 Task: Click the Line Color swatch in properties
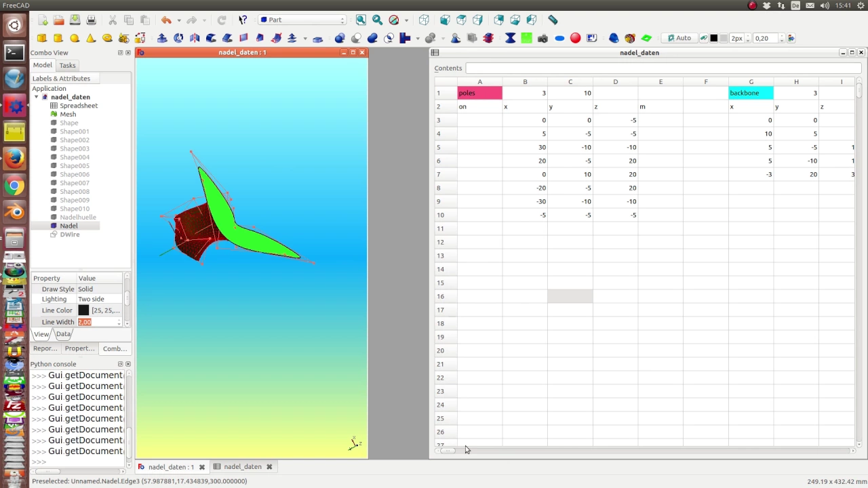point(83,310)
